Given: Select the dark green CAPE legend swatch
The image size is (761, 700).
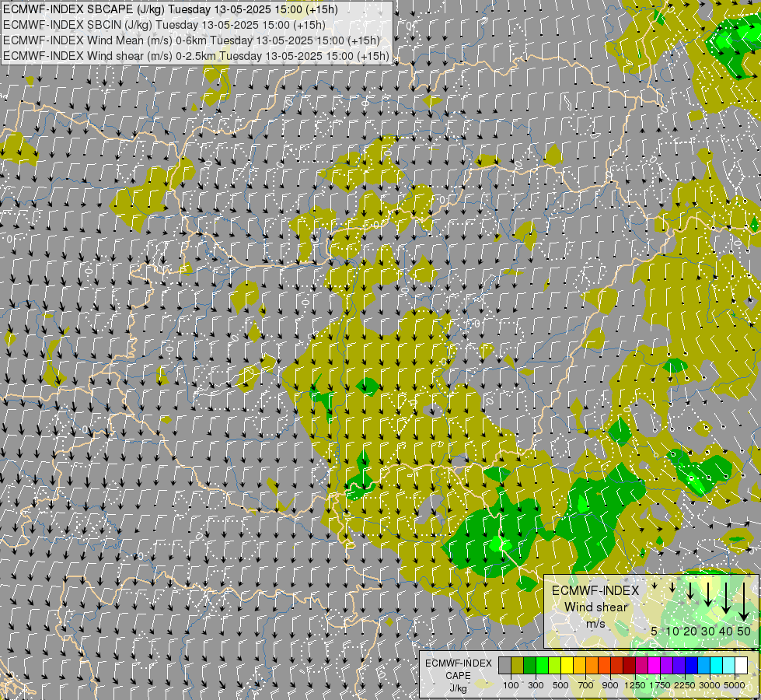Looking at the screenshot, I should (x=530, y=665).
